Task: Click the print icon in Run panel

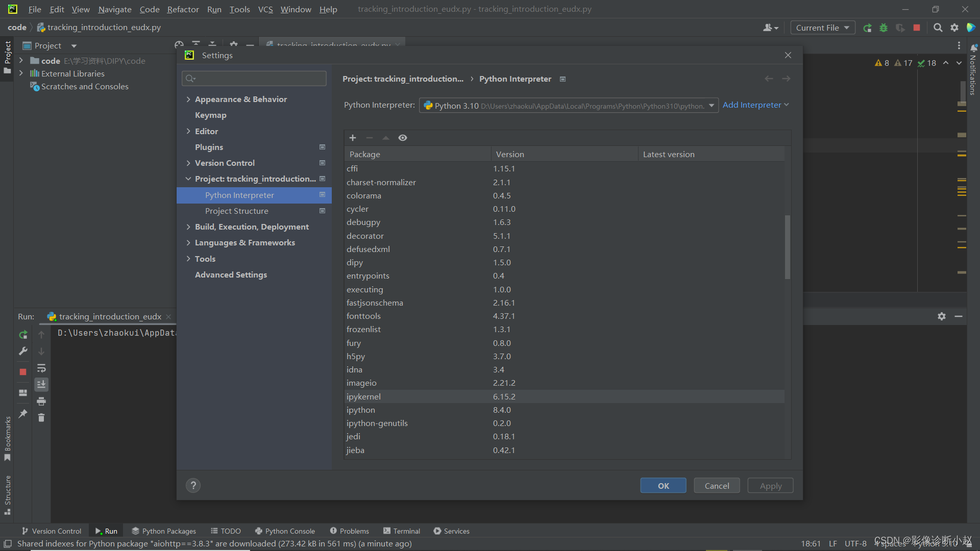Action: click(x=41, y=402)
